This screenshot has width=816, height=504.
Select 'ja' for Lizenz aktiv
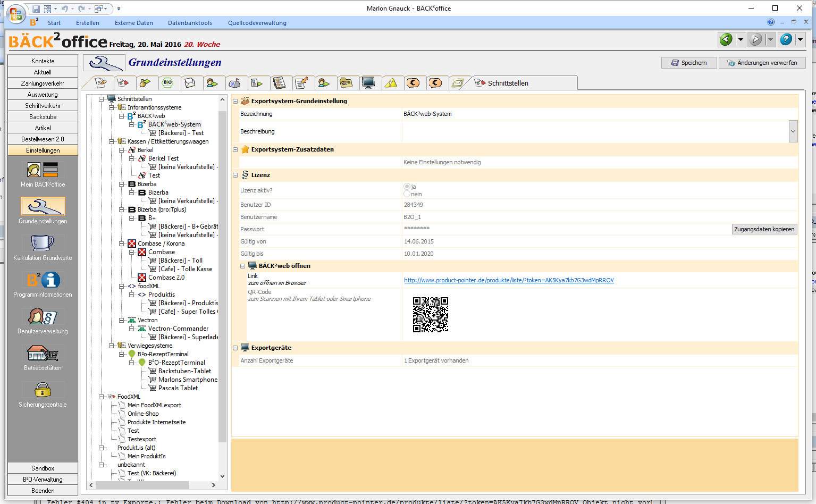point(407,187)
